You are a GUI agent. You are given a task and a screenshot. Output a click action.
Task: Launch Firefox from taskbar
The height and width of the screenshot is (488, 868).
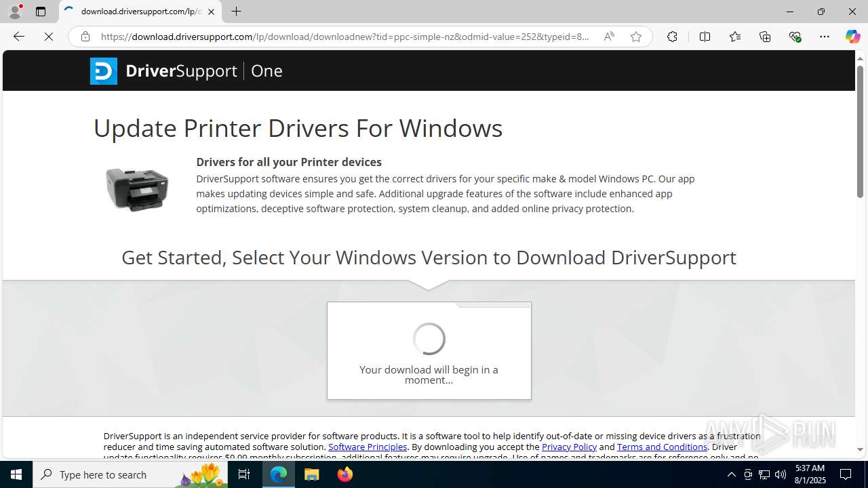pos(345,474)
